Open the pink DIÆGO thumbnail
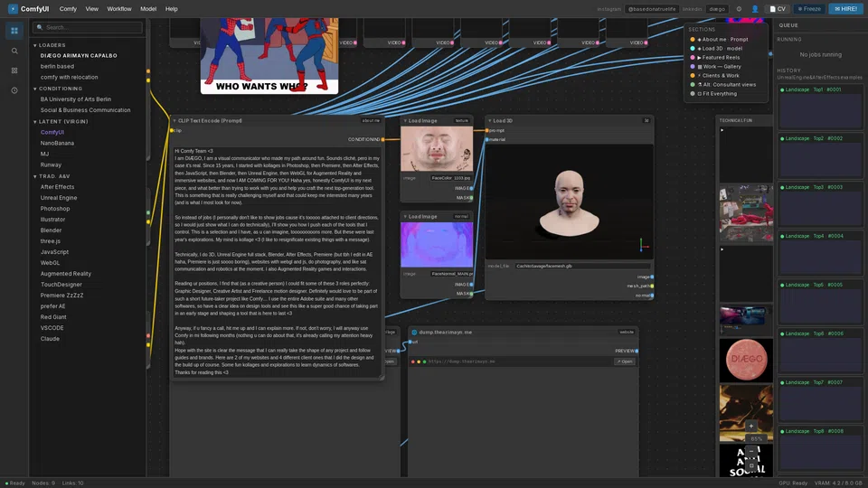Viewport: 868px width, 488px height. click(x=746, y=361)
